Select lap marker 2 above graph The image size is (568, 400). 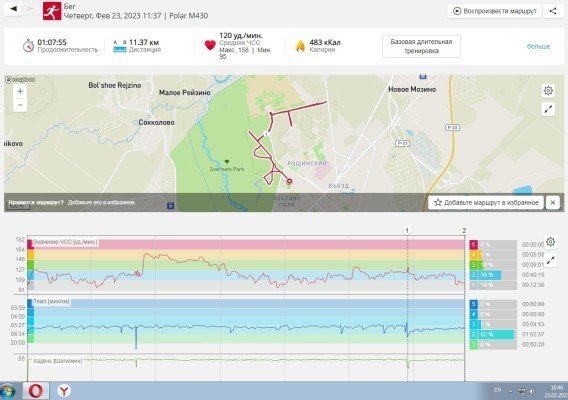click(464, 231)
